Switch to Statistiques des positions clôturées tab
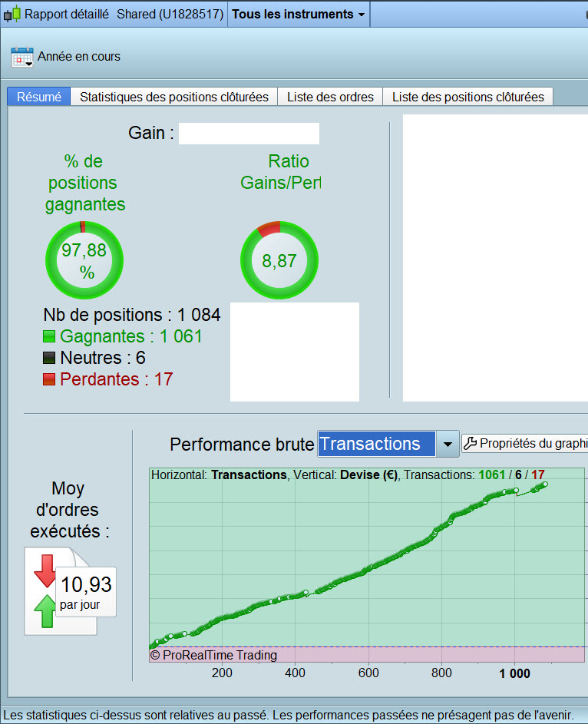This screenshot has height=724, width=588. pos(174,97)
